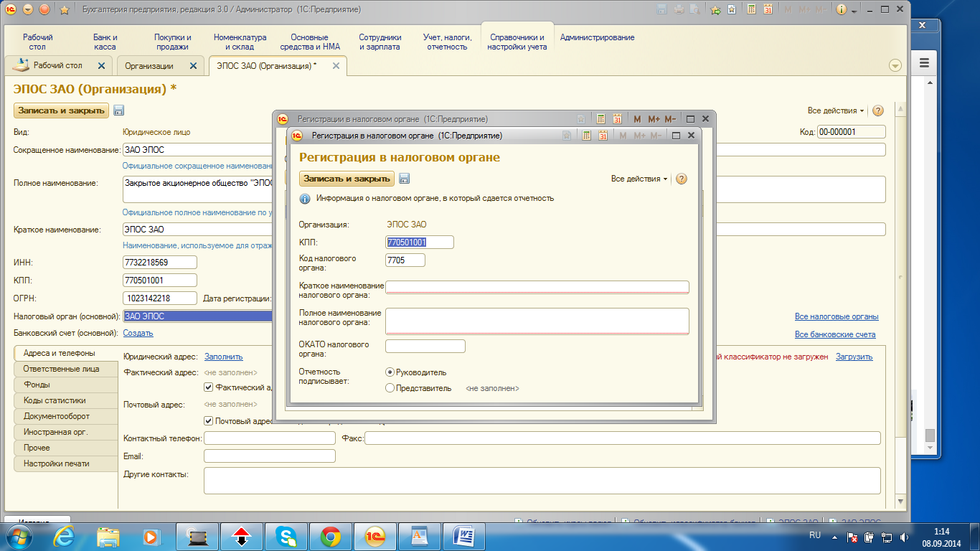Click M+ in rear Регистрации window title bar

tap(654, 118)
